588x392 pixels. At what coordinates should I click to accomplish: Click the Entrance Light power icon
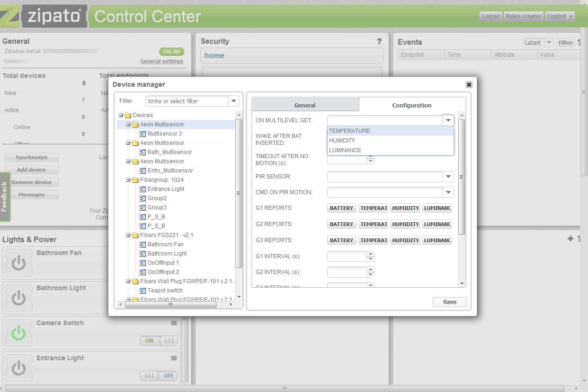pyautogui.click(x=18, y=368)
